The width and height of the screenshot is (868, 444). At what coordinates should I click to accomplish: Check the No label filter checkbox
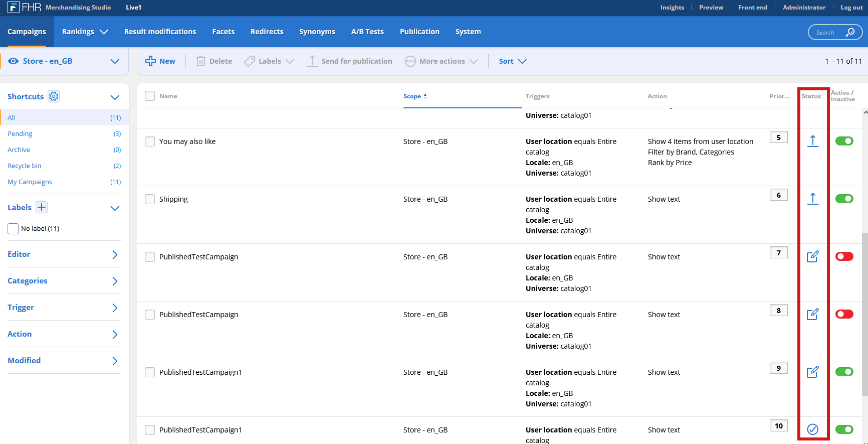point(13,229)
